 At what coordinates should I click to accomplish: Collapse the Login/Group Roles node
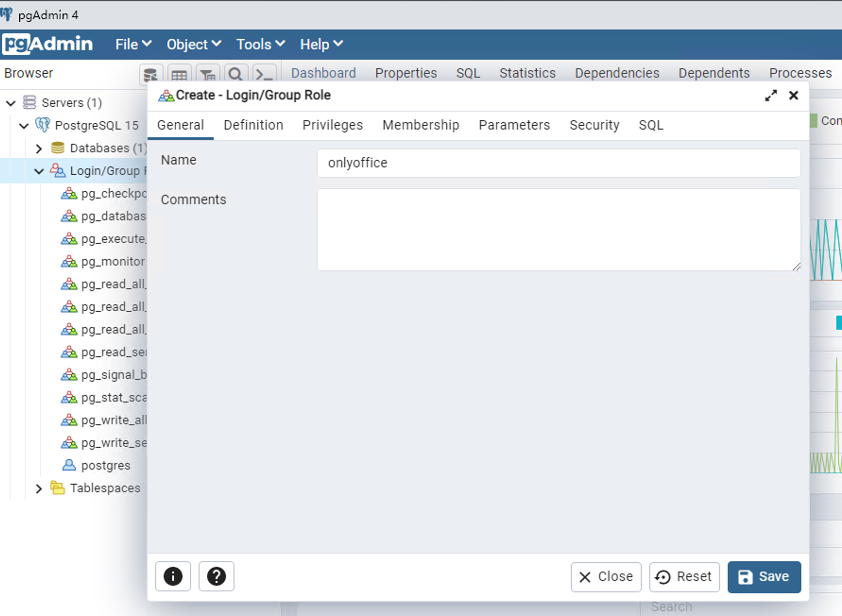coord(39,171)
